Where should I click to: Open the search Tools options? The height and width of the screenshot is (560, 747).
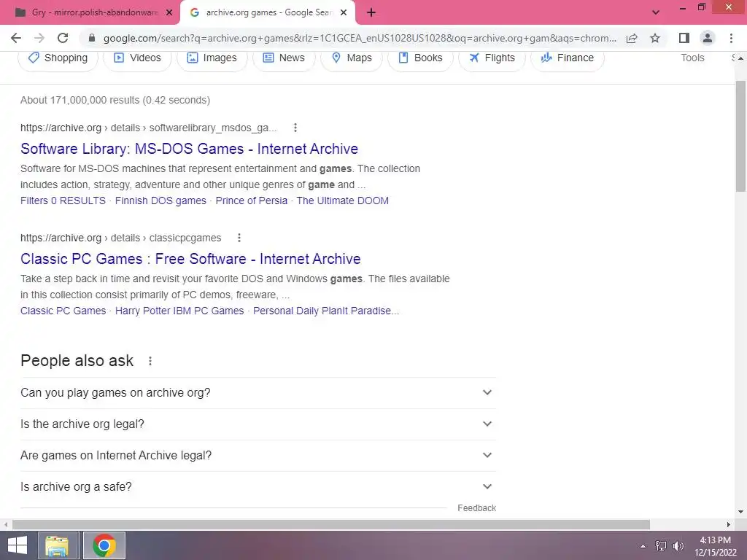click(692, 58)
